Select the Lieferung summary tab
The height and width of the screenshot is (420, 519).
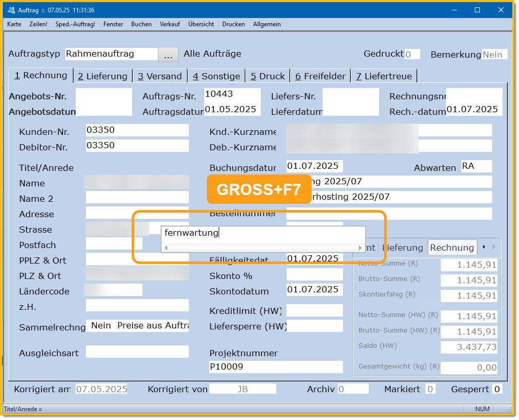click(402, 248)
